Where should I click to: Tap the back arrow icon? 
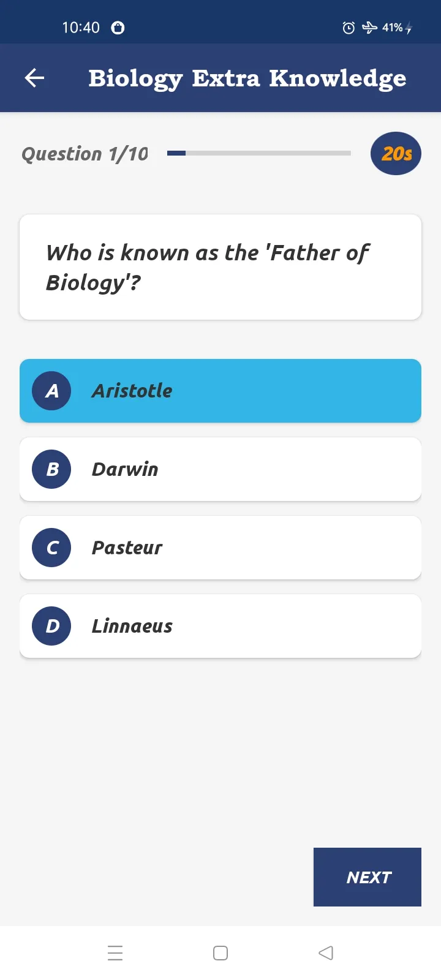pos(34,78)
